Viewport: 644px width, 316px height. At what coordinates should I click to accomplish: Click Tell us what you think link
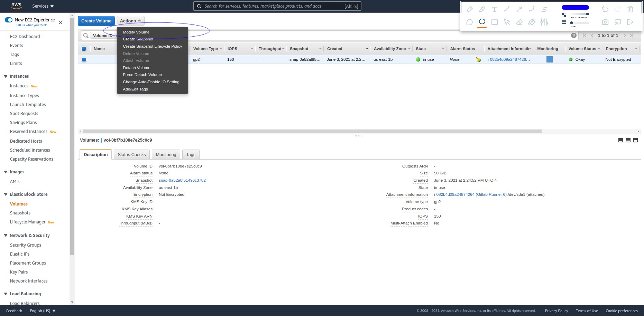(31, 25)
